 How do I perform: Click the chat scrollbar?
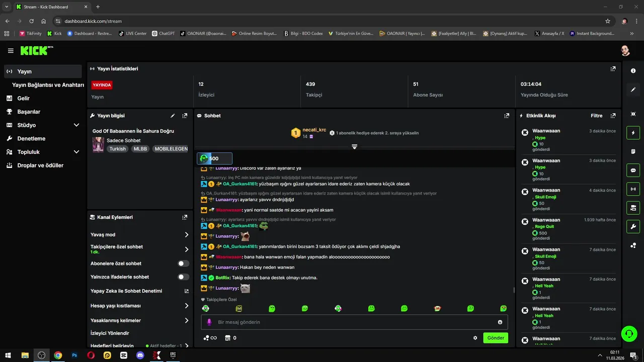click(513, 290)
